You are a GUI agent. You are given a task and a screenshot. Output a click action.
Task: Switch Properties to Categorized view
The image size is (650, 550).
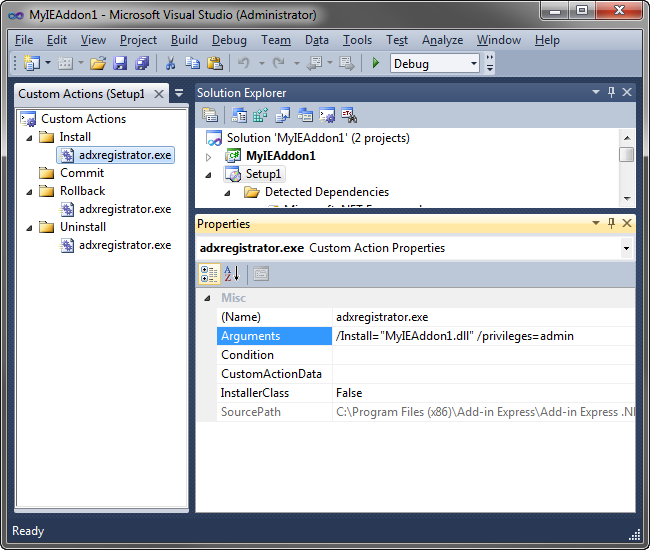209,274
